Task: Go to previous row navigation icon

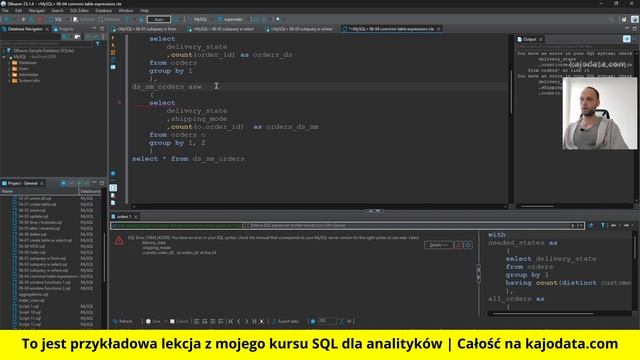Action: [239, 322]
